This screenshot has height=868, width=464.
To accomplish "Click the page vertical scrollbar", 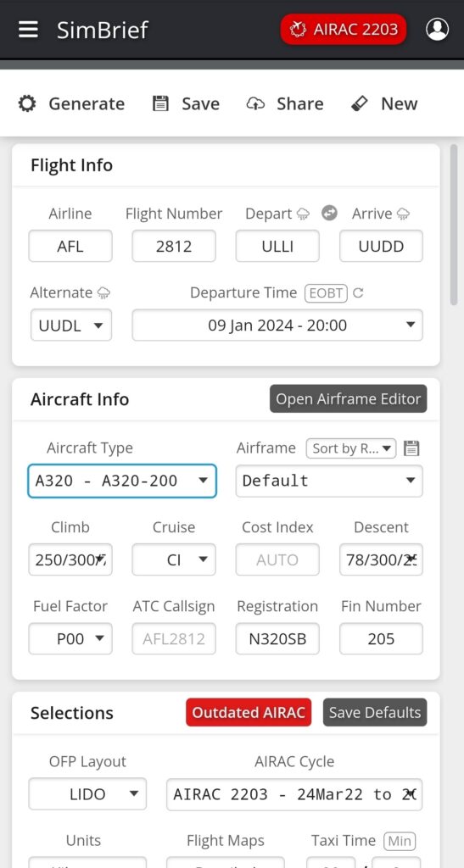I will click(x=454, y=225).
